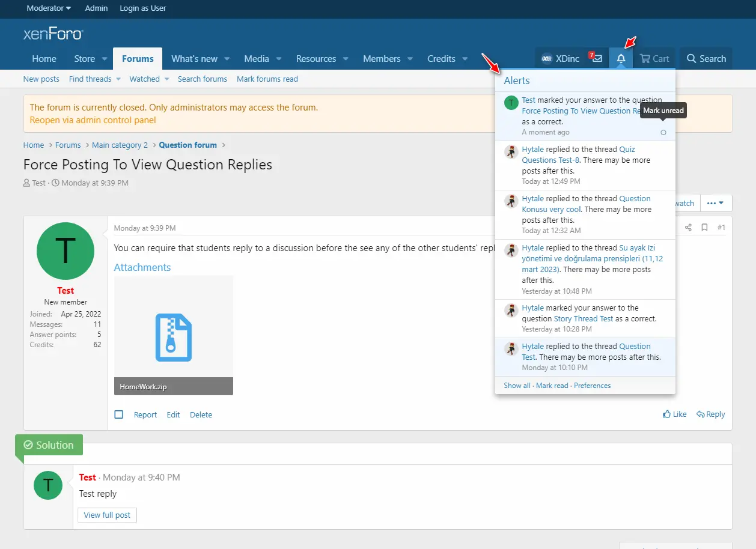Click Test's large green avatar in the post
This screenshot has height=549, width=756.
[66, 251]
